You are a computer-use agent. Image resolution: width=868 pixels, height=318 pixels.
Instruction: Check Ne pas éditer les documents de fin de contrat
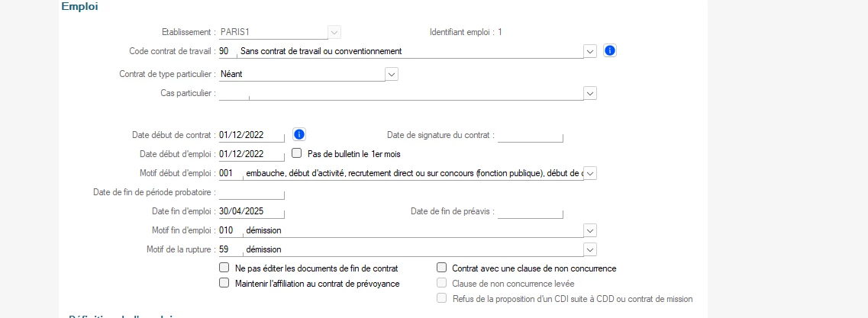point(224,268)
